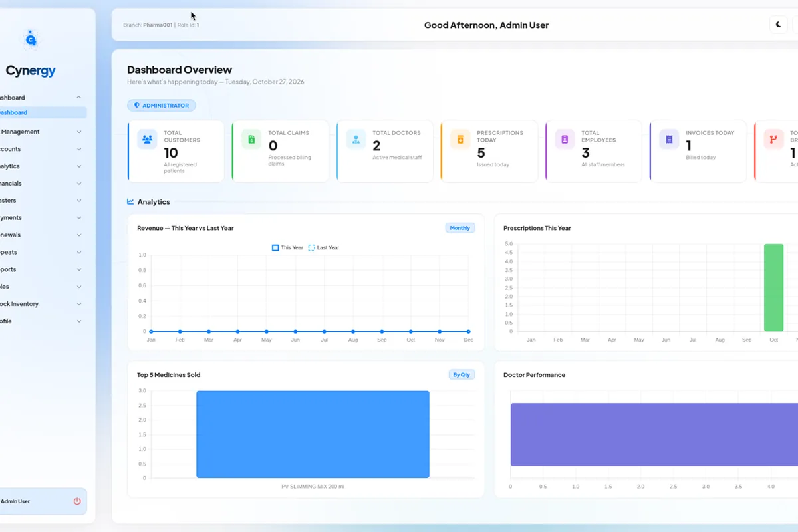798x532 pixels.
Task: Click the blue PV SLIMMING MIX bar
Action: [313, 434]
